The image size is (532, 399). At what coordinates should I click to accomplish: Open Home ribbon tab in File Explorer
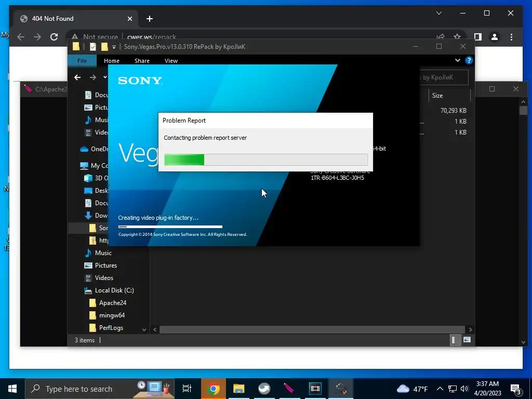112,61
